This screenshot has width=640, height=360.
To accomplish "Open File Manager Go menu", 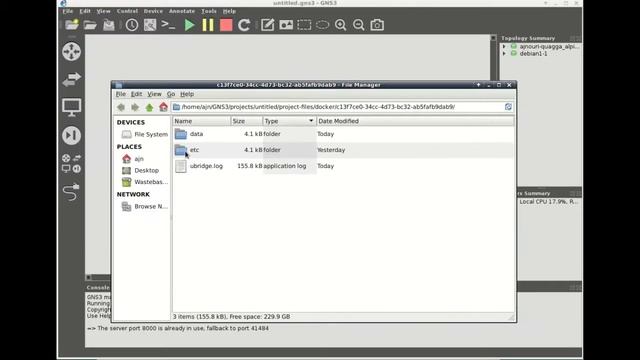I will pos(171,94).
